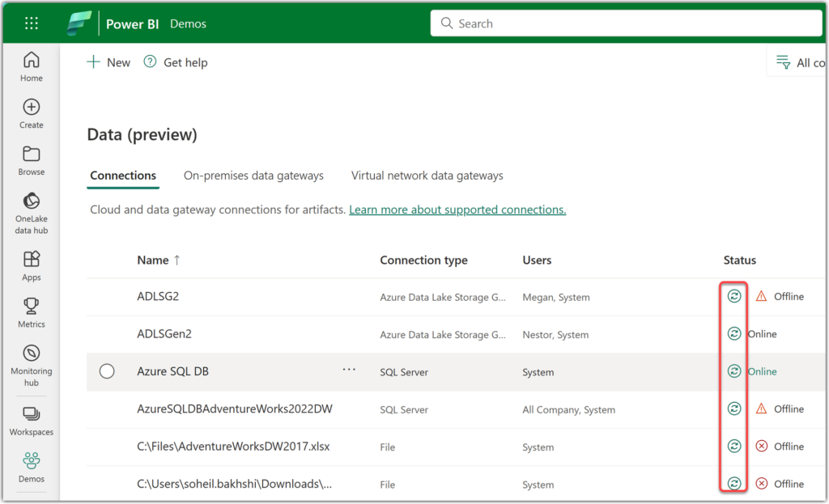Click the Connection type column header
This screenshot has width=829, height=504.
[423, 260]
